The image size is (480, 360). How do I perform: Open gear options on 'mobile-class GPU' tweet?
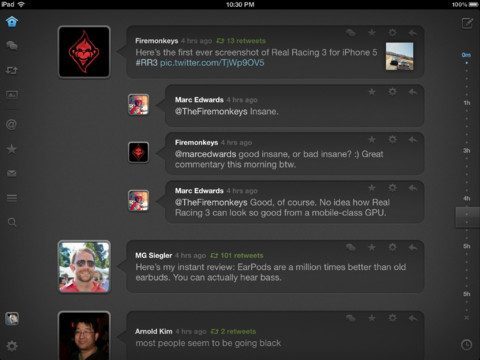point(392,188)
